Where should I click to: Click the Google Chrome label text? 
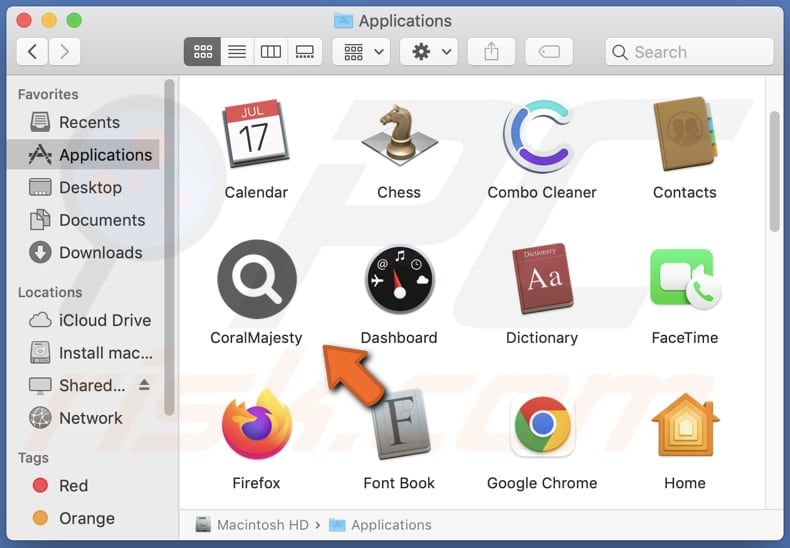pyautogui.click(x=542, y=483)
